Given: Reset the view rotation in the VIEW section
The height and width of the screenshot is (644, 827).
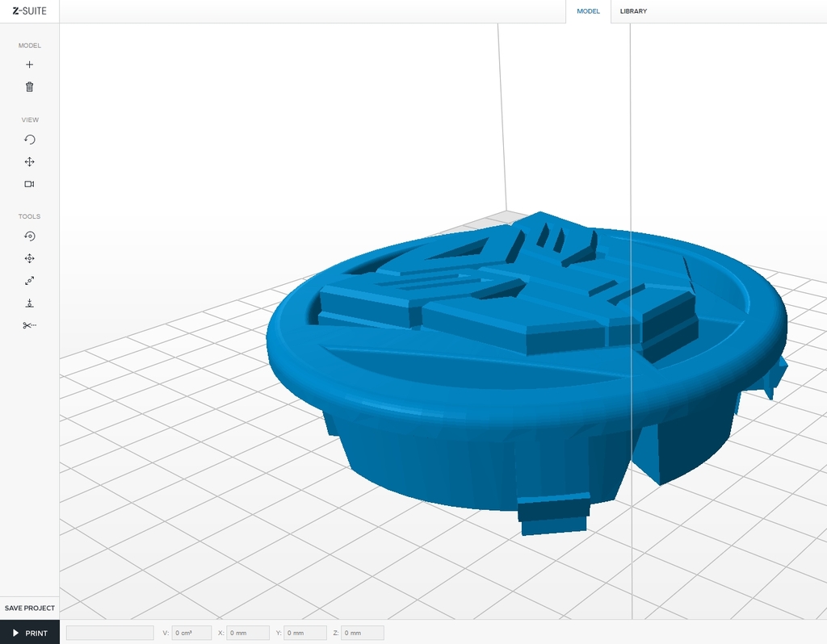Looking at the screenshot, I should click(29, 139).
